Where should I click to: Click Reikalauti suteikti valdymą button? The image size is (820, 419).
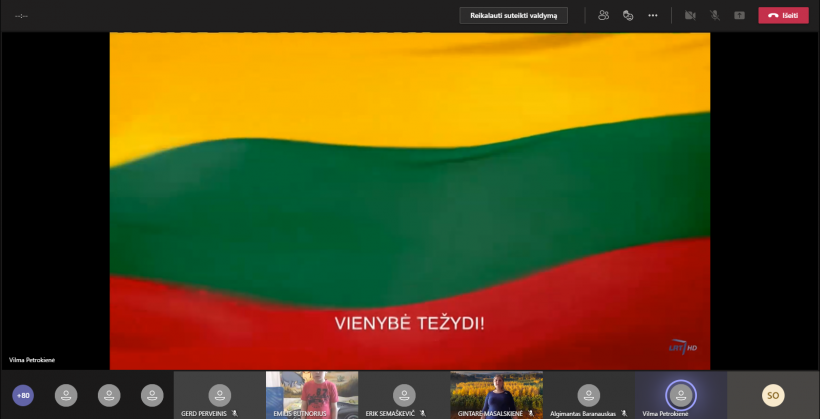click(x=514, y=15)
